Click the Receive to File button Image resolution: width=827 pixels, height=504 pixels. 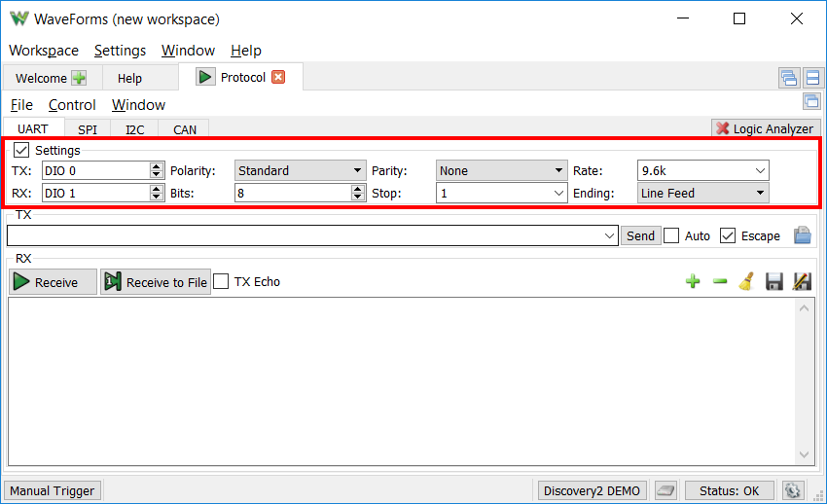(x=156, y=282)
